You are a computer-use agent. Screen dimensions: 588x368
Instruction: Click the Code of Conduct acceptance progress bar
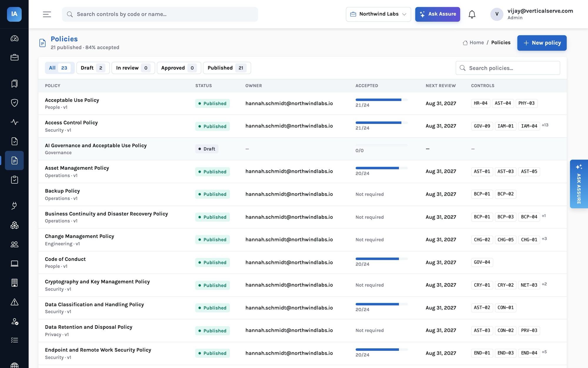[381, 259]
